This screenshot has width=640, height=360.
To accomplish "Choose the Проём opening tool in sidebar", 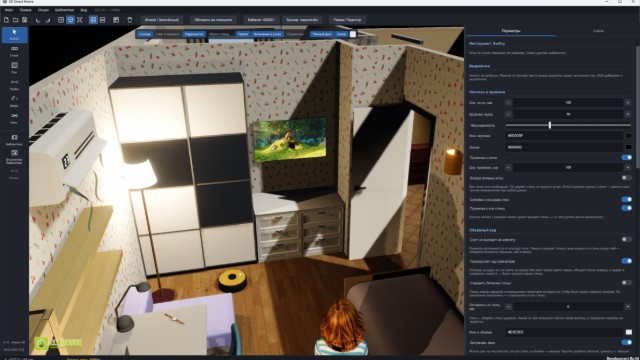I will [x=14, y=85].
